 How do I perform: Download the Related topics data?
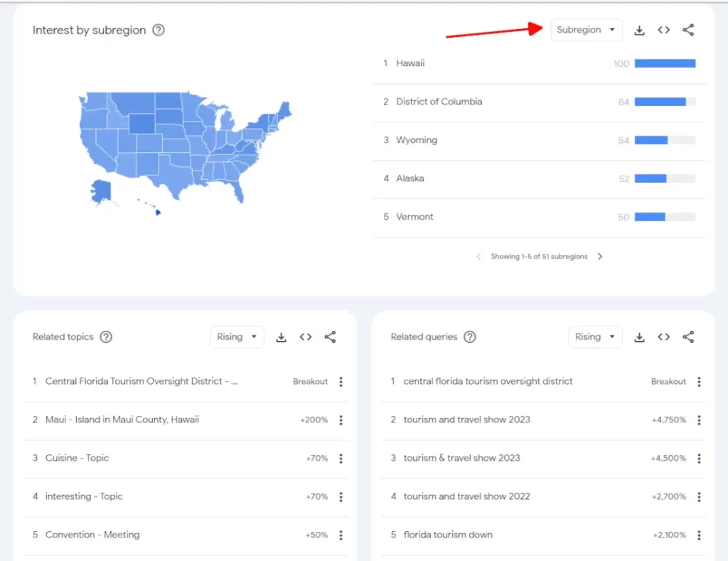(x=281, y=337)
